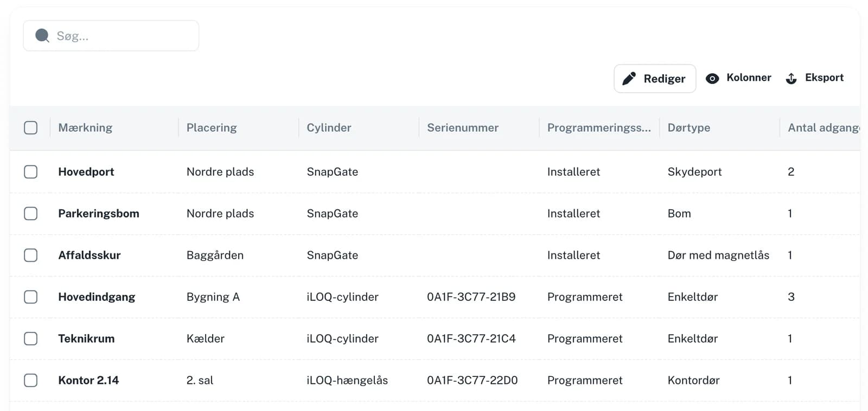Screen dimensions: 868x411
Task: Click the 2. sal placement cell
Action: coord(200,381)
